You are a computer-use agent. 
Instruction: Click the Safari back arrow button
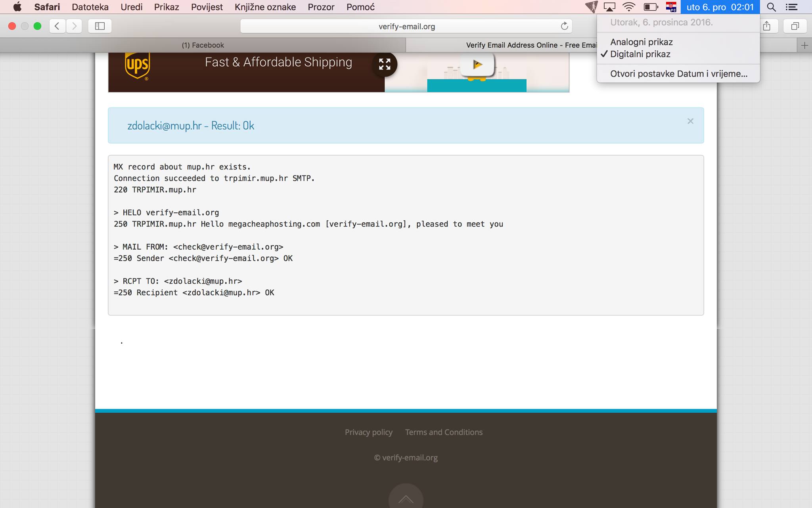[57, 26]
